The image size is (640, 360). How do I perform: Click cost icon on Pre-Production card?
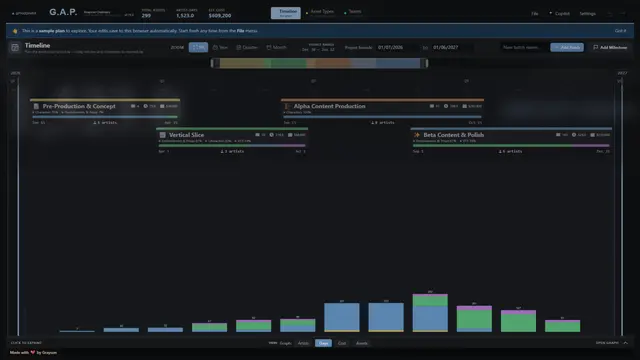tap(162, 106)
